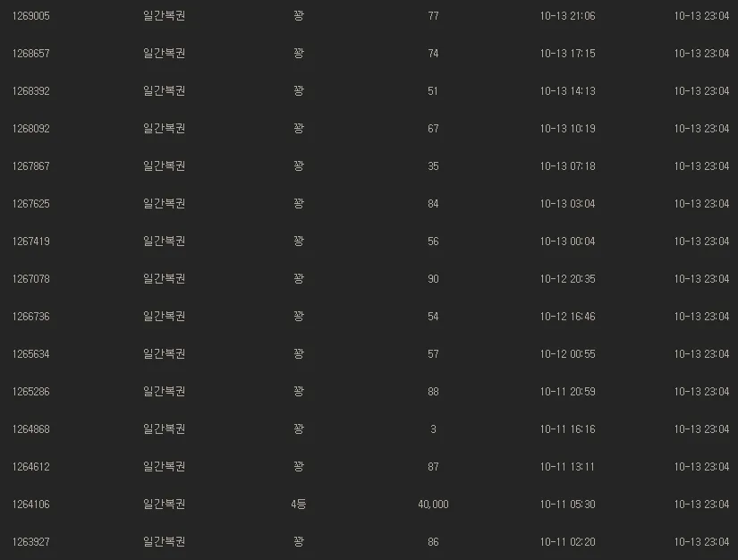The image size is (738, 560).
Task: Click "일간복권" in row 1268392
Action: tap(164, 91)
